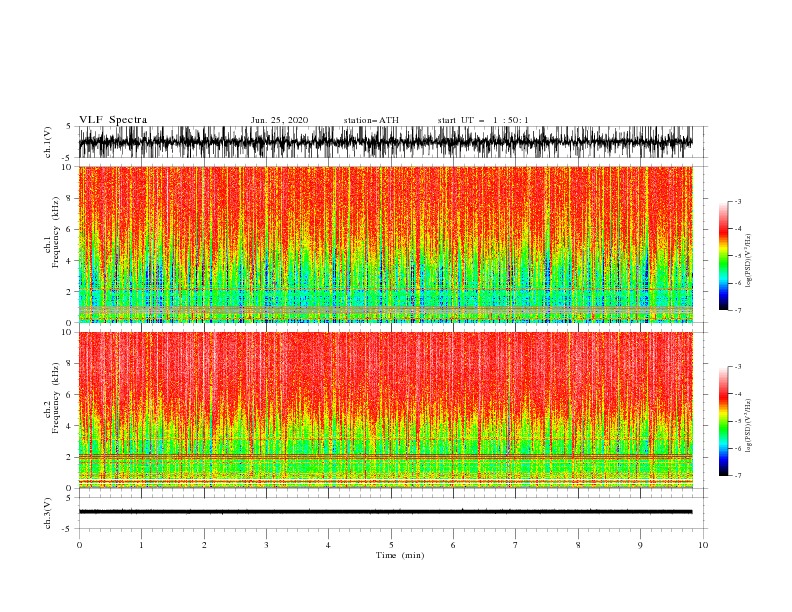Click ch.2 frequency axis "10" tick label
The image size is (792, 612).
[67, 332]
